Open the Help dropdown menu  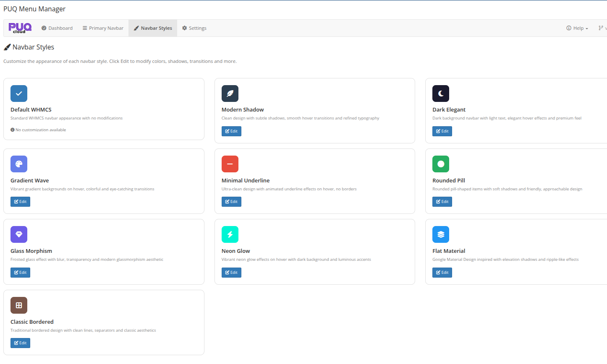point(577,28)
